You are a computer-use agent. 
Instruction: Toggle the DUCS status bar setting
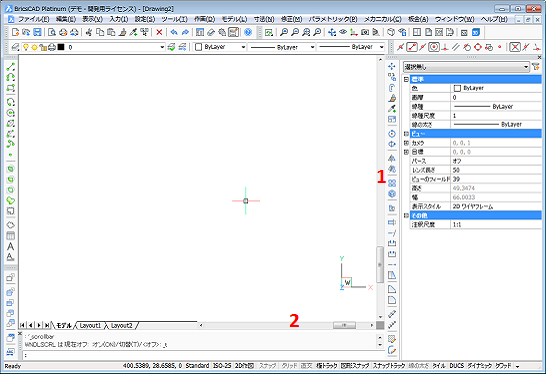pos(457,366)
